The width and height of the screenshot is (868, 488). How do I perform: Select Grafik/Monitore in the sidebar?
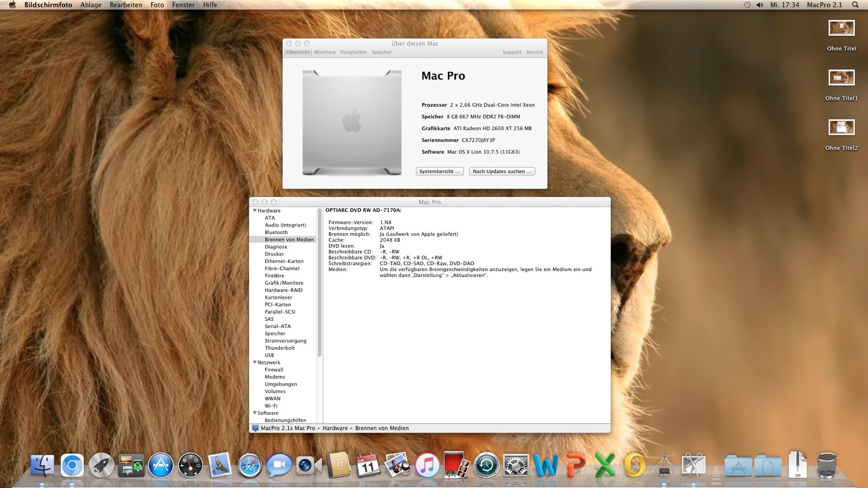point(284,283)
